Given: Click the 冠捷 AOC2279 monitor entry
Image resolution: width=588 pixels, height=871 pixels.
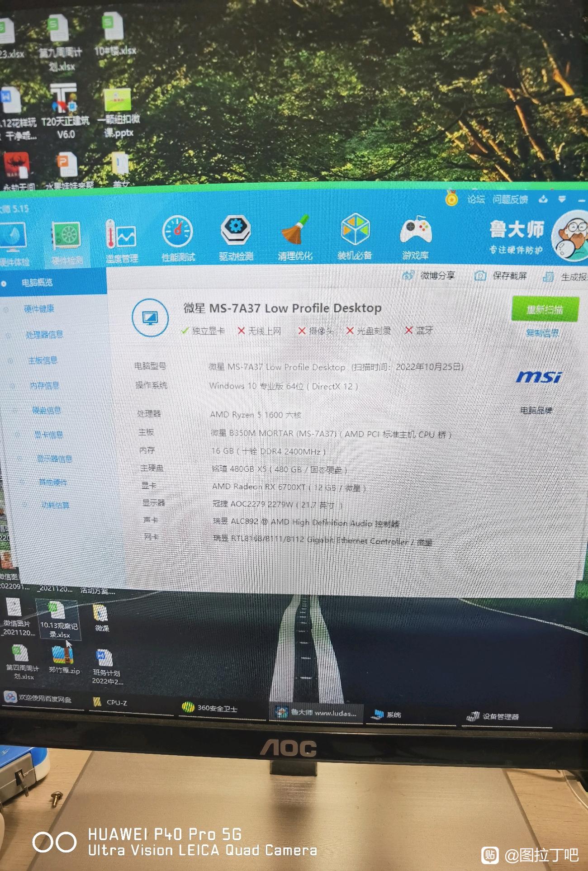Looking at the screenshot, I should [x=278, y=504].
